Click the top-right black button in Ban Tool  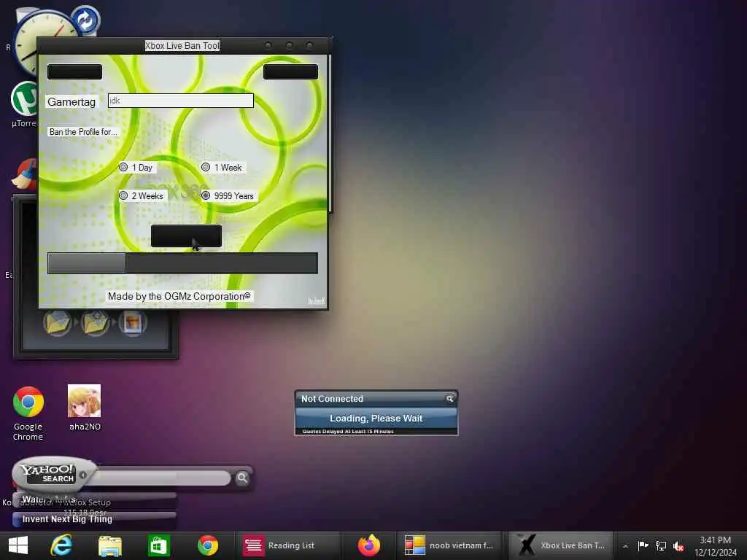[x=290, y=72]
